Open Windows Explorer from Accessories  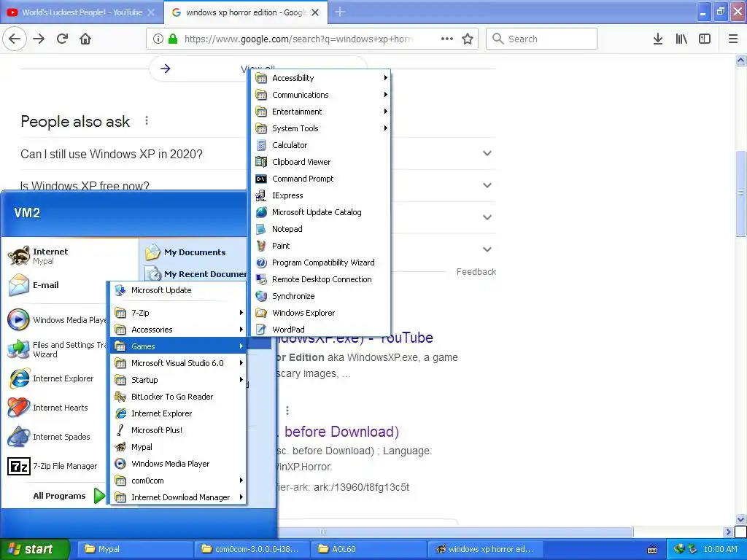coord(320,313)
